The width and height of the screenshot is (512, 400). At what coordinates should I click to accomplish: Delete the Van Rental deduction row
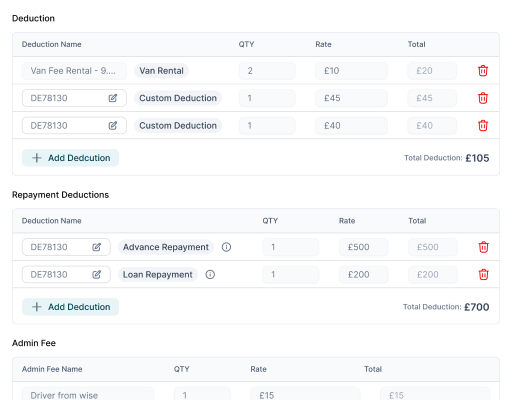tap(483, 71)
